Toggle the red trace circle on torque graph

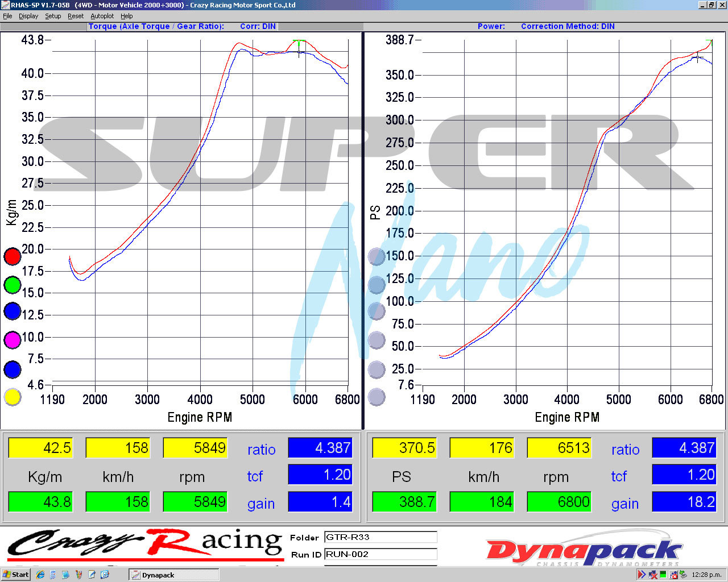coord(13,257)
